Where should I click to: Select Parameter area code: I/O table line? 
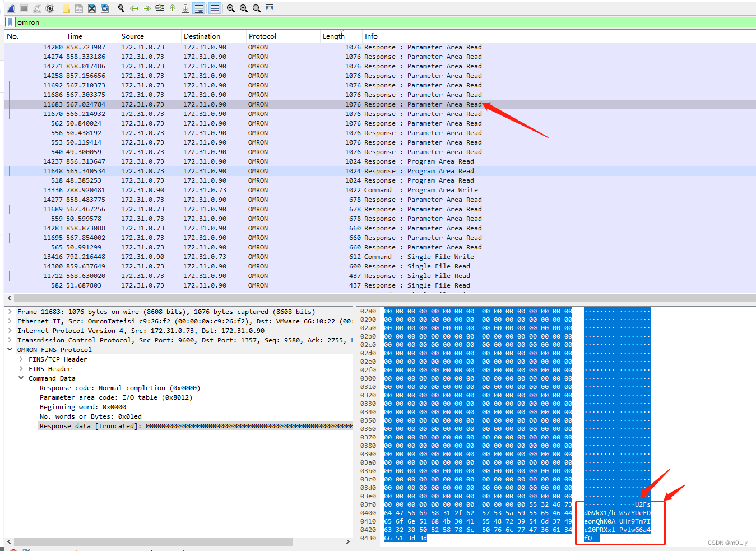pos(116,397)
